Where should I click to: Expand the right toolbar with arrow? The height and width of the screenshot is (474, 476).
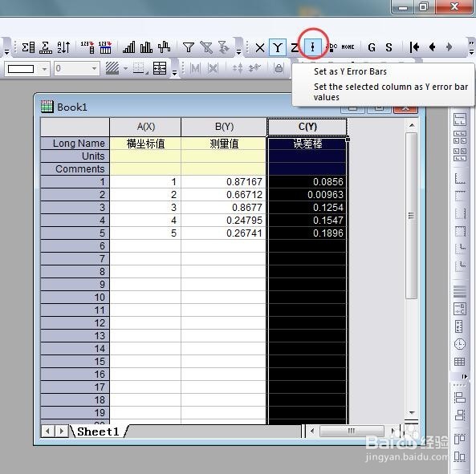(464, 376)
